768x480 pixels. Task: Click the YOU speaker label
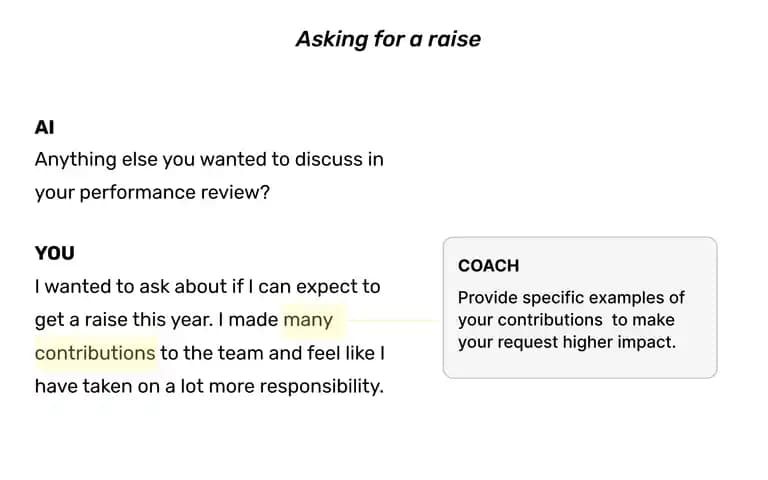[55, 253]
